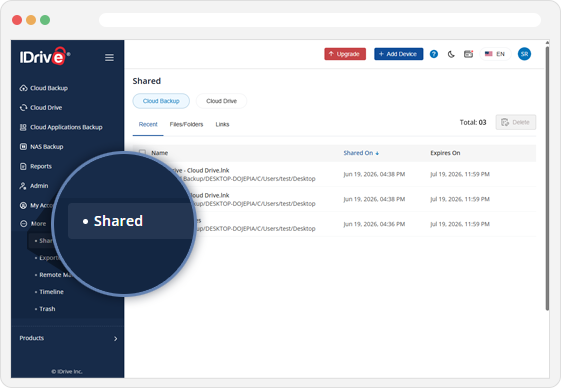Click the 04:36 PM shared date

coord(374,224)
